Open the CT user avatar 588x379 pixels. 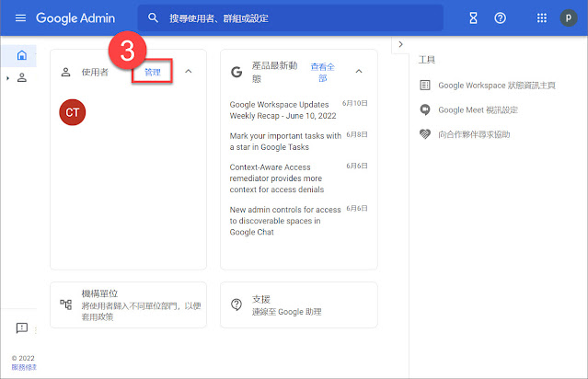(x=73, y=112)
